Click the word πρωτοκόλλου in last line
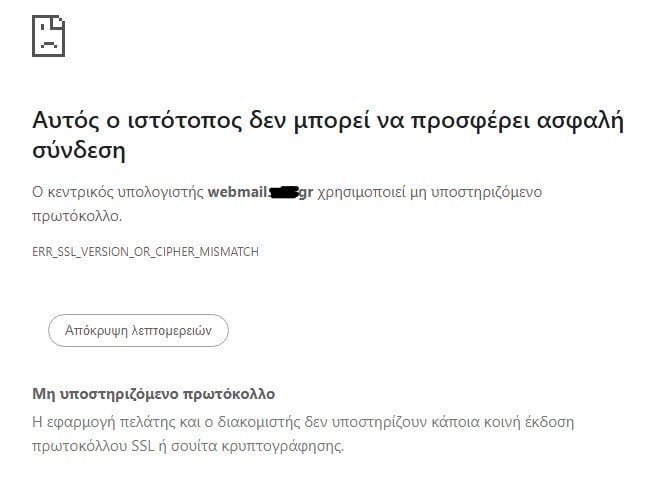The width and height of the screenshot is (652, 493). click(x=80, y=446)
